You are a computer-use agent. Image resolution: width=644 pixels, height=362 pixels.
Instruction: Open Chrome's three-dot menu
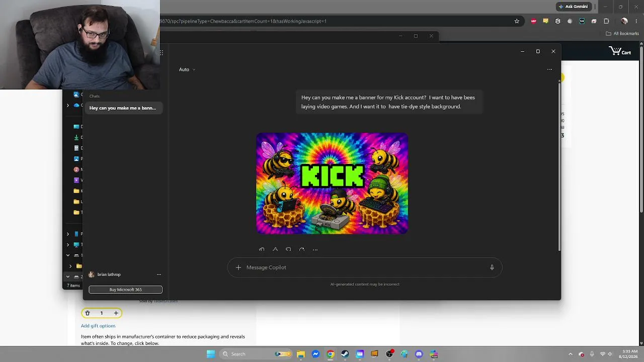(636, 21)
